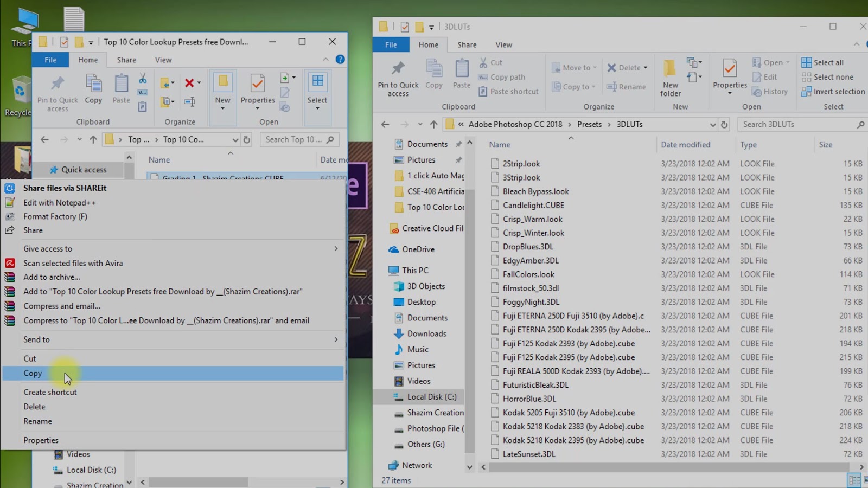Create New folder in 3DLUTs window
Image resolution: width=868 pixels, height=488 pixels.
click(x=671, y=79)
